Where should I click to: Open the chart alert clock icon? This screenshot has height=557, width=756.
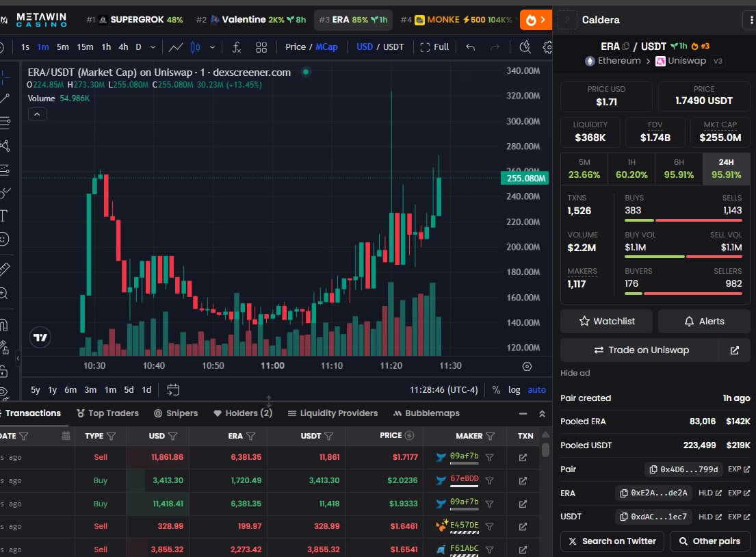525,47
